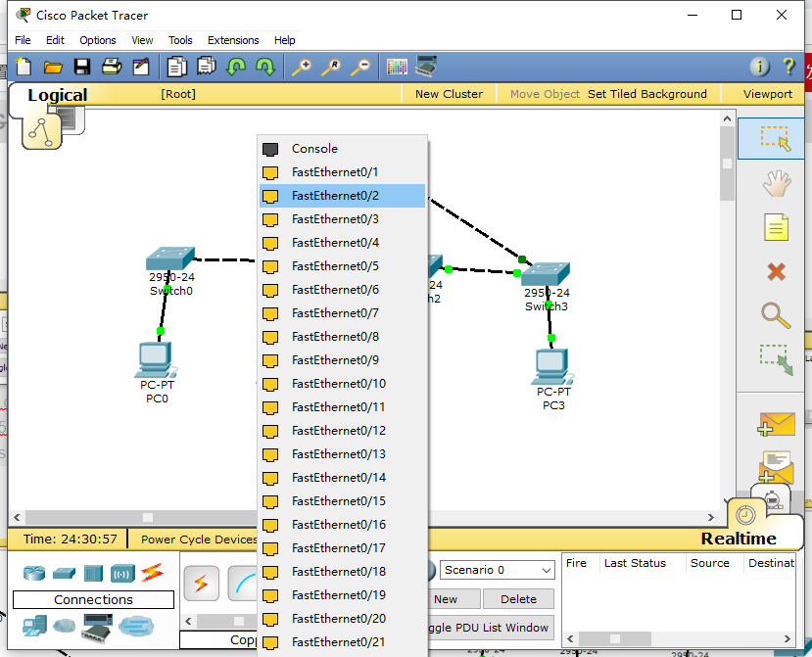Open the Options menu

point(97,40)
